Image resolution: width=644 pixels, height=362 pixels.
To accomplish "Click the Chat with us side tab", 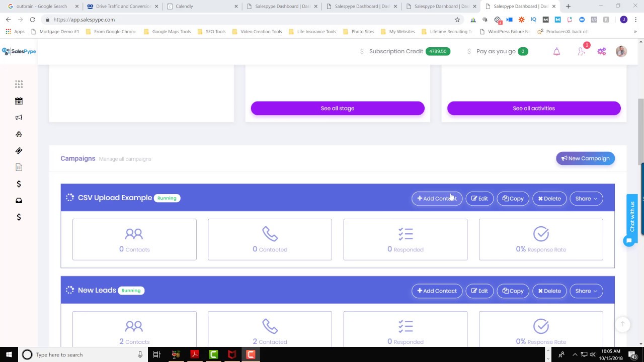I will 632,216.
